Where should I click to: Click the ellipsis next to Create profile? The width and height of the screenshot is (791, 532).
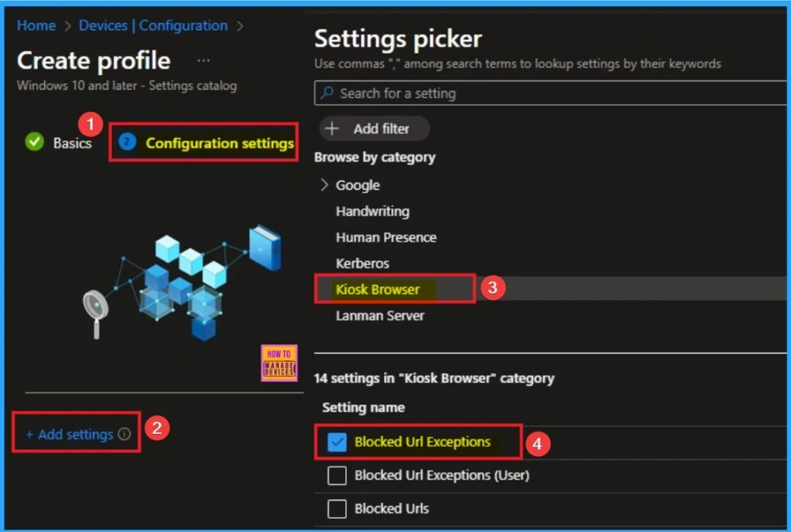pyautogui.click(x=203, y=60)
